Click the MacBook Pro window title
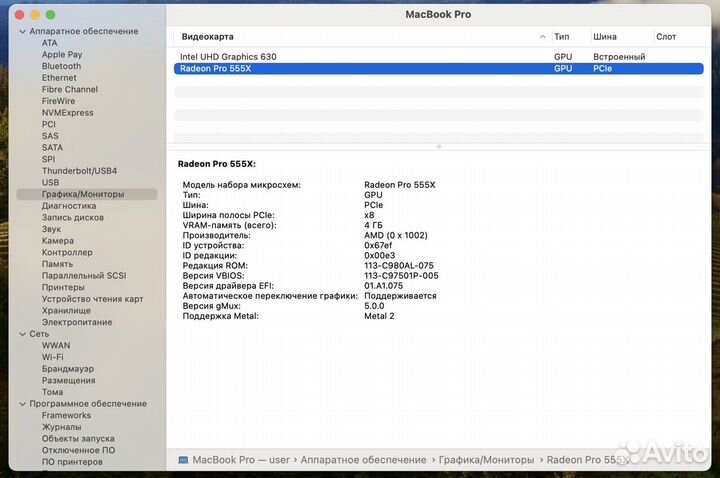720x478 pixels. 438,15
